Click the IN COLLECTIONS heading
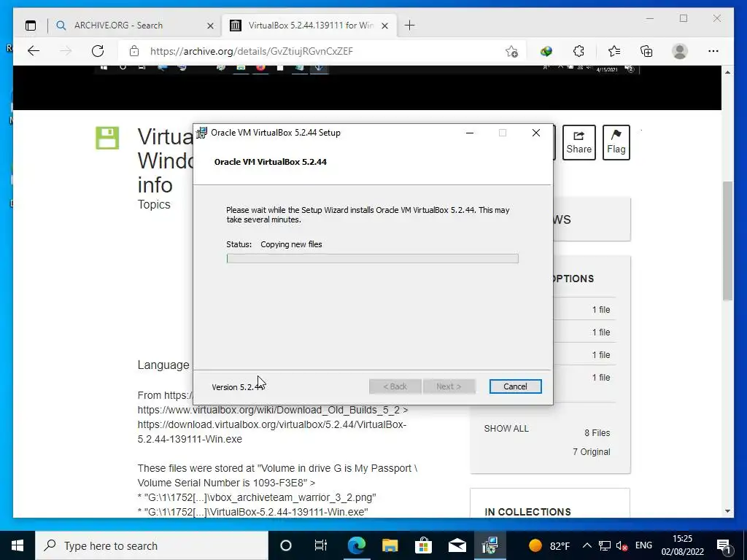747x560 pixels. [x=527, y=512]
